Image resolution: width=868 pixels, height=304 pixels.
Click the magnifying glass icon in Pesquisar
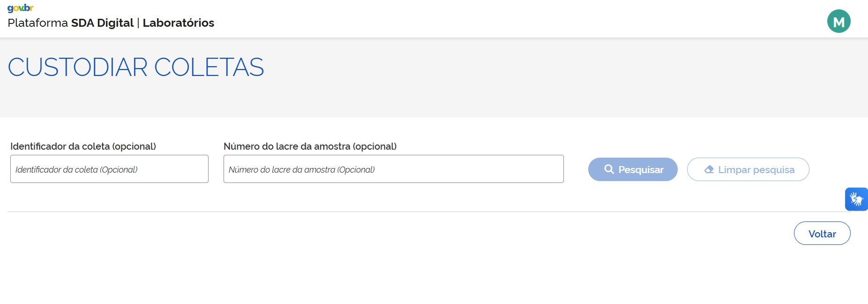(x=609, y=169)
